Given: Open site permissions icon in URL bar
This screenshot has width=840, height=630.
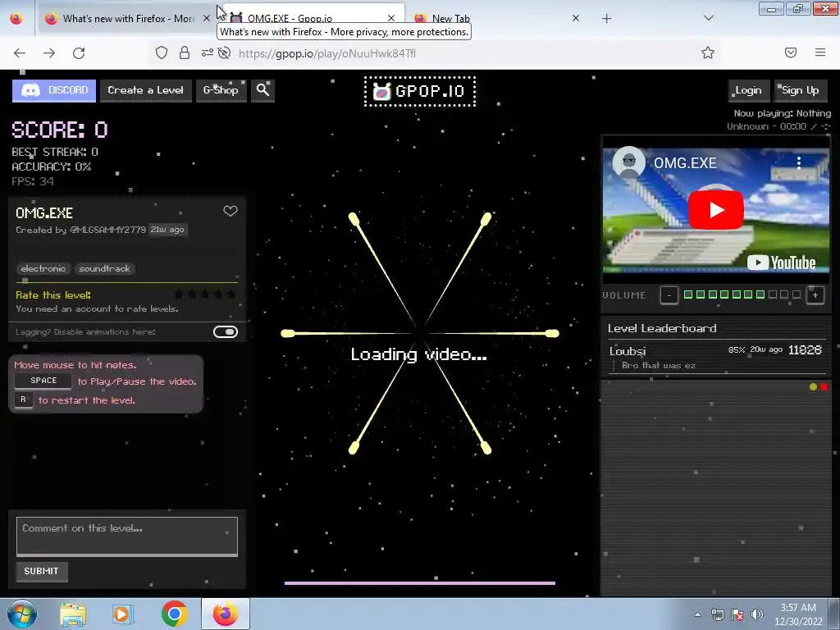Looking at the screenshot, I should (x=207, y=52).
